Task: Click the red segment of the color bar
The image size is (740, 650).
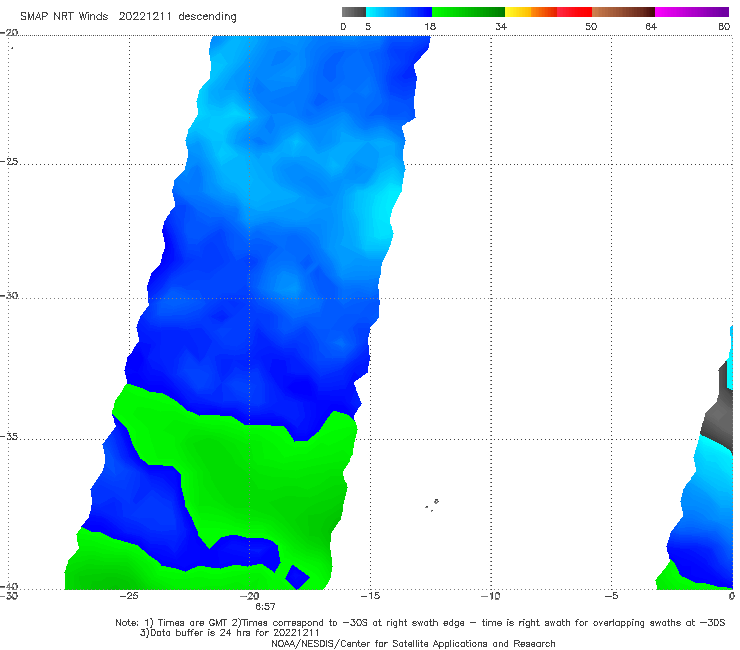Action: (574, 12)
